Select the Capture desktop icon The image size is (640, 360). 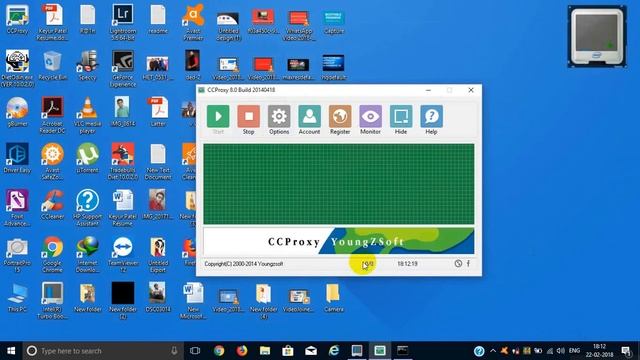333,22
